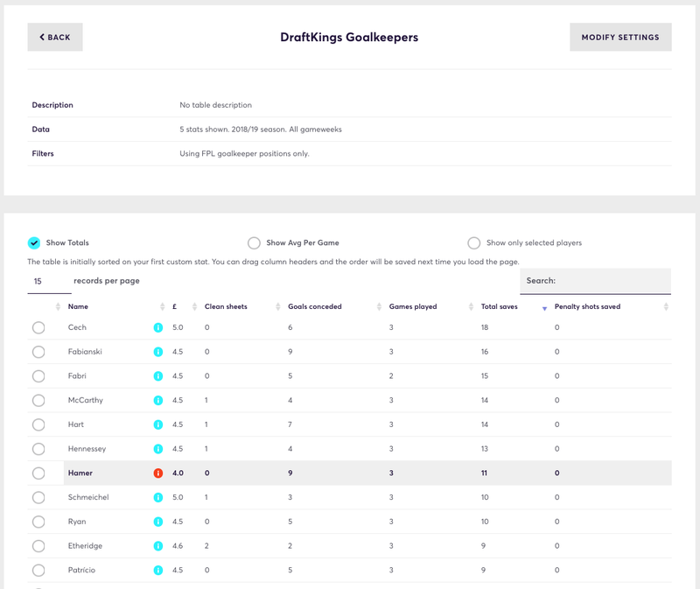Open the info icon for Ryan
Screen dimensions: 700x589
click(158, 522)
